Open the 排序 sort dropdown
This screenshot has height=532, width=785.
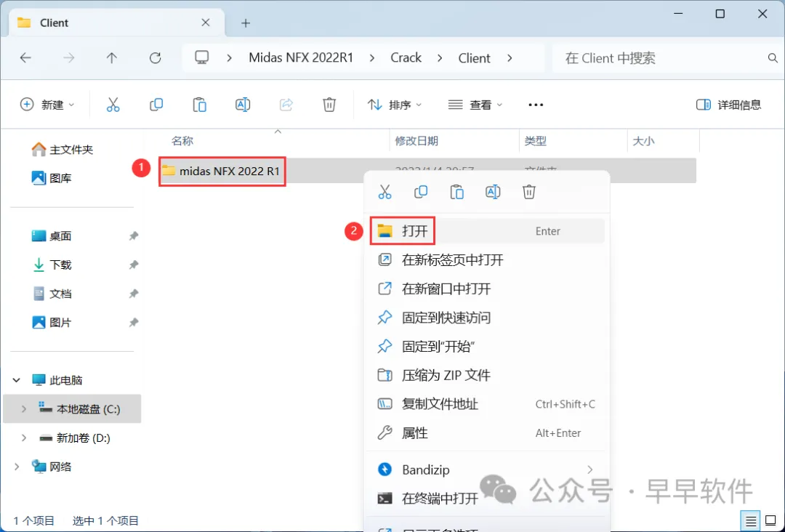(395, 105)
